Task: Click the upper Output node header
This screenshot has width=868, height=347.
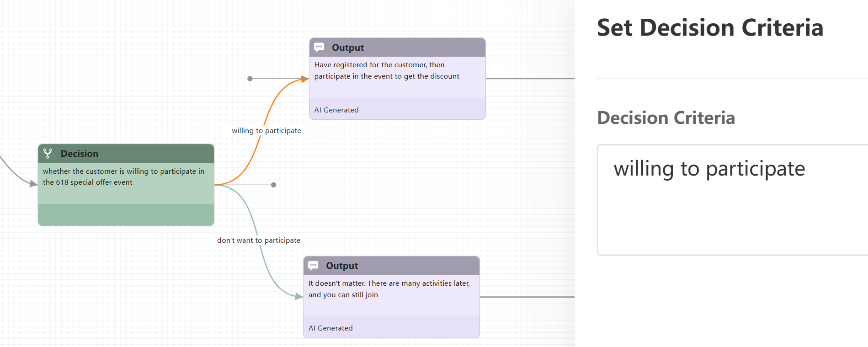Action: point(411,48)
